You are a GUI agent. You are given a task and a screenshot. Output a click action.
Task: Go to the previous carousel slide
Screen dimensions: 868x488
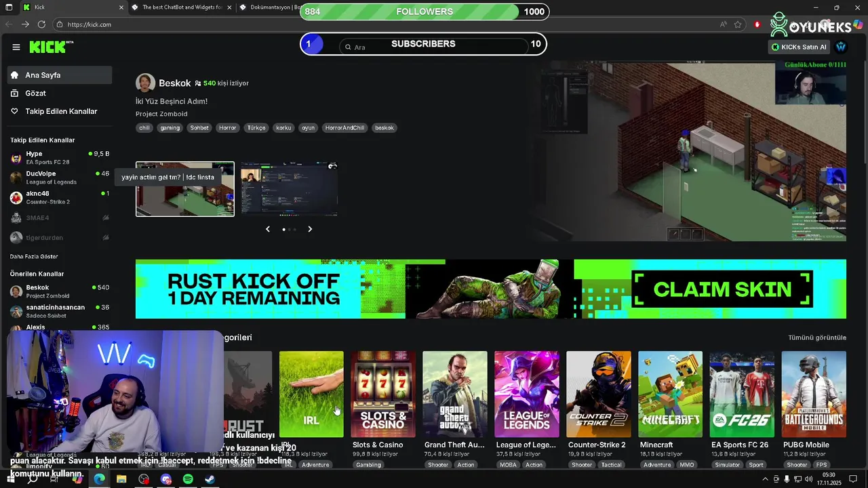pos(268,229)
